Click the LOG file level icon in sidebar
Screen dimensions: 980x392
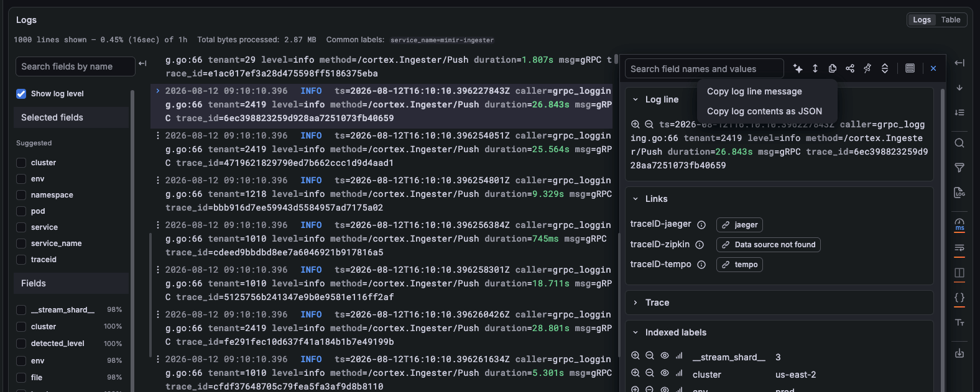tap(959, 193)
